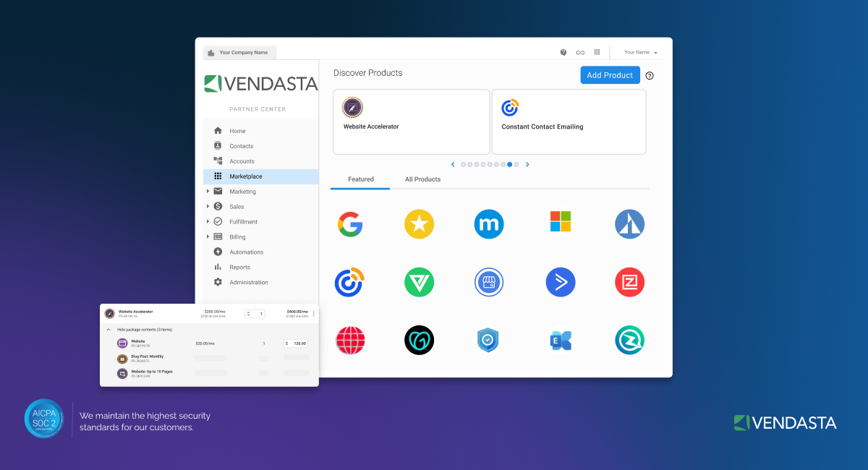868x470 pixels.
Task: Click the $20.00/mo Website price
Action: 205,343
